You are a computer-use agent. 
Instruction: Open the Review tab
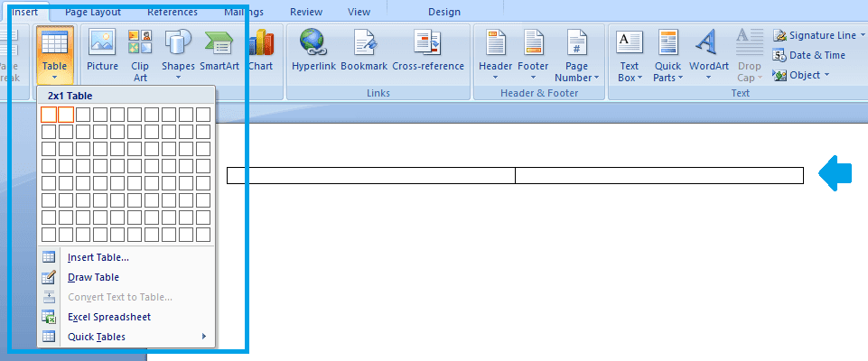point(306,12)
